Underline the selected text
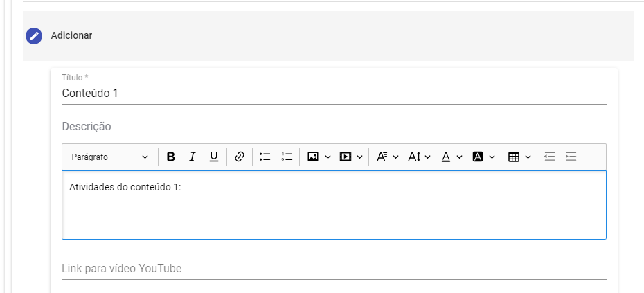This screenshot has width=644, height=293. tap(213, 157)
